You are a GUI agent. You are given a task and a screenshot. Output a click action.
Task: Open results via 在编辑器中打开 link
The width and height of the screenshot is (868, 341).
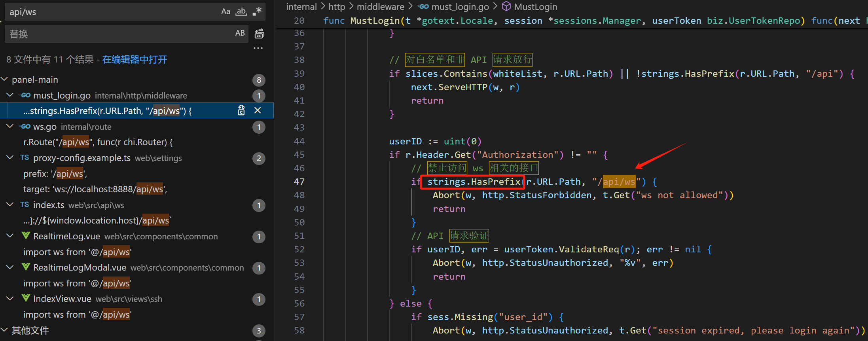coord(135,59)
